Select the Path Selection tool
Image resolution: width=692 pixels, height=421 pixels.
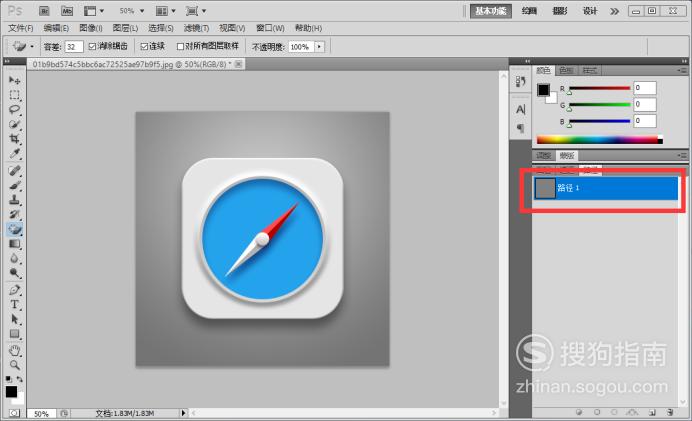tap(15, 319)
